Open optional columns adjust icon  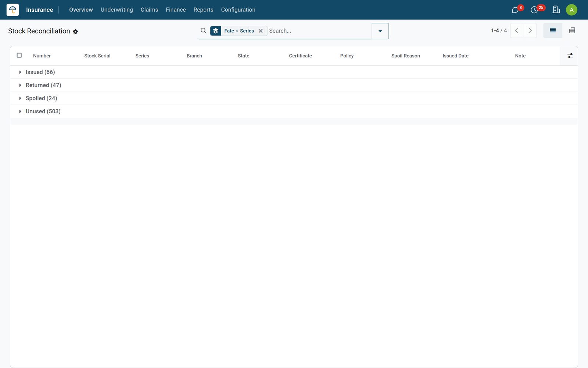click(570, 56)
